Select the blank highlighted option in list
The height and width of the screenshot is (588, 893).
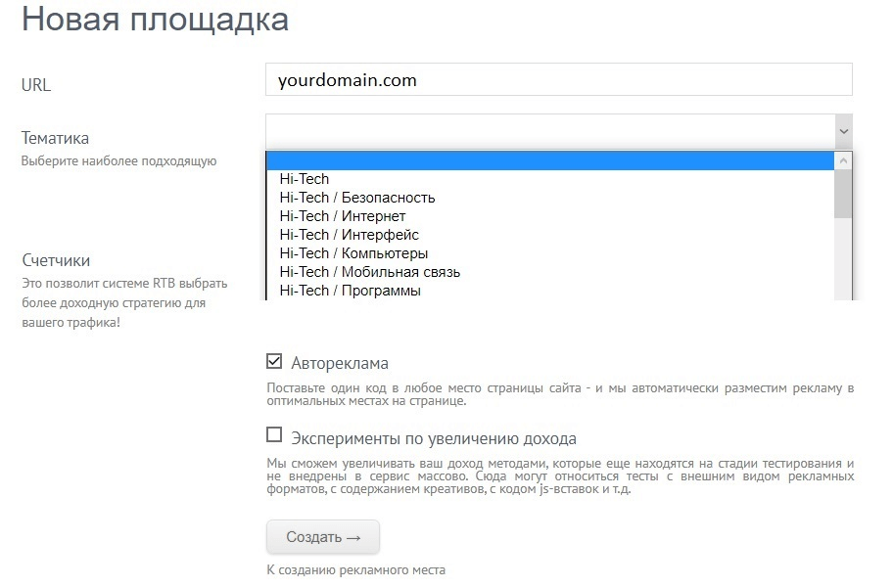click(549, 161)
